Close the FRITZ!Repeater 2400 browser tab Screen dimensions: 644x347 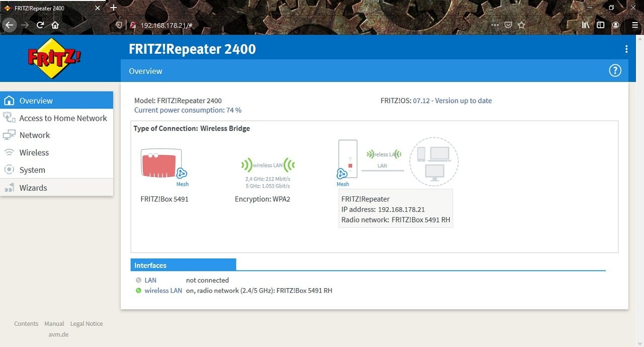coord(97,8)
